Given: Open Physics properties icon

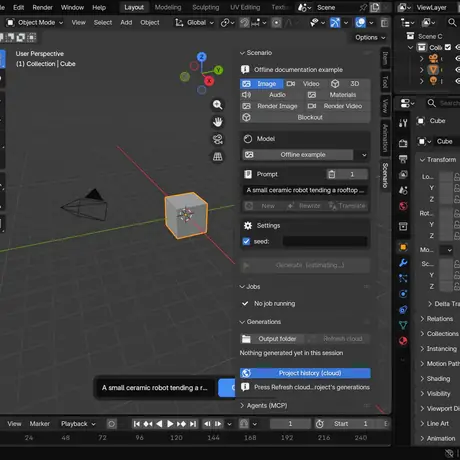Looking at the screenshot, I should 403,294.
